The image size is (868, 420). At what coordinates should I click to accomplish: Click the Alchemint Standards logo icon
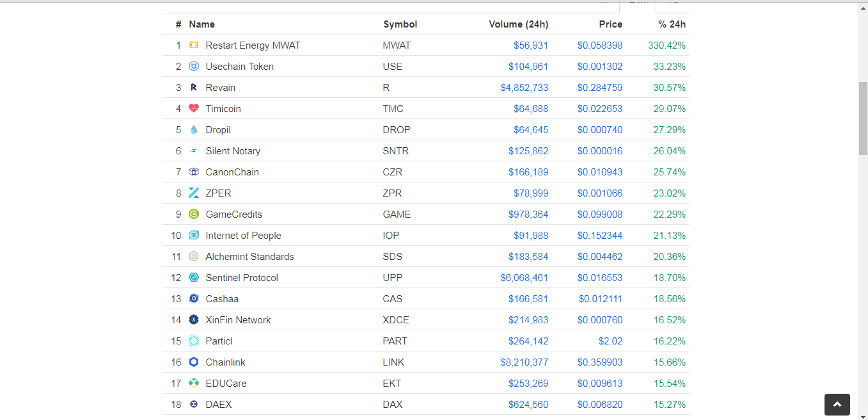[x=194, y=257]
